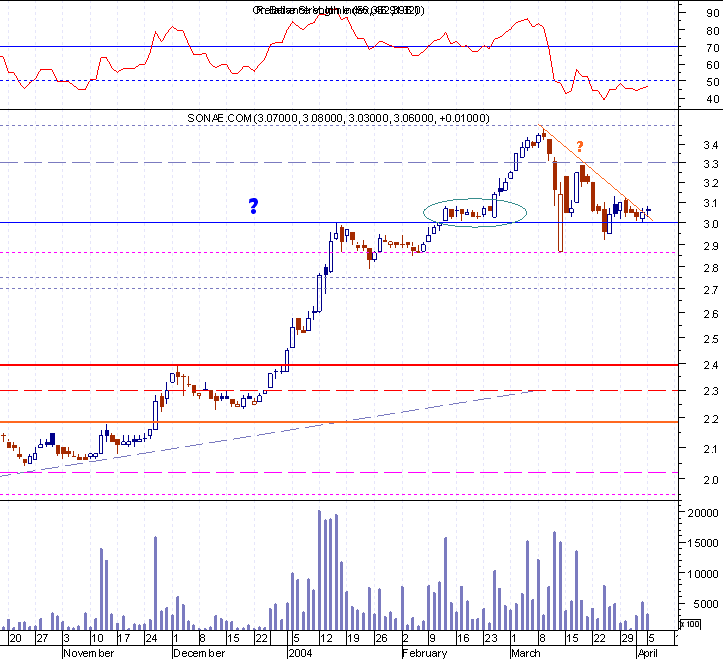Click the 2.9 price axis label

(711, 246)
